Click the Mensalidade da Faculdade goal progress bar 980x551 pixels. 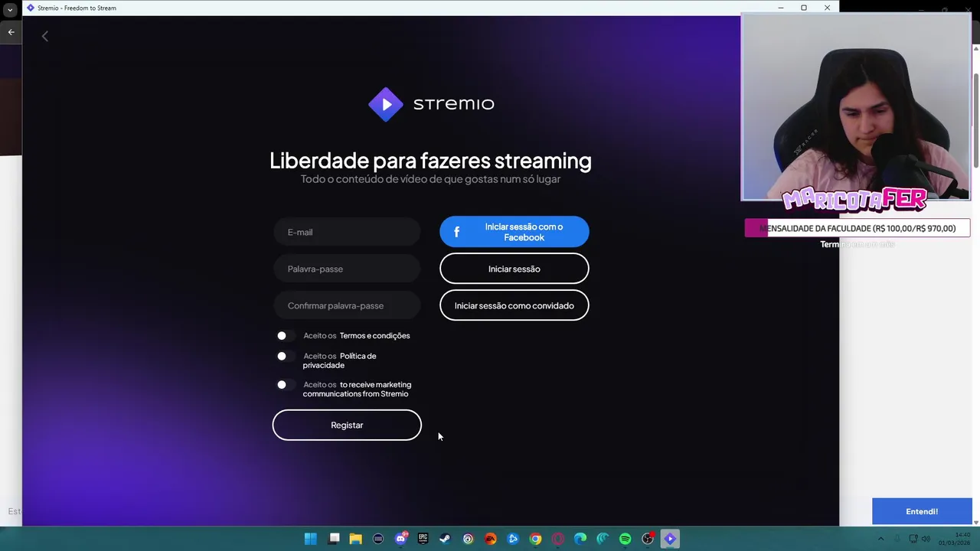pyautogui.click(x=857, y=228)
